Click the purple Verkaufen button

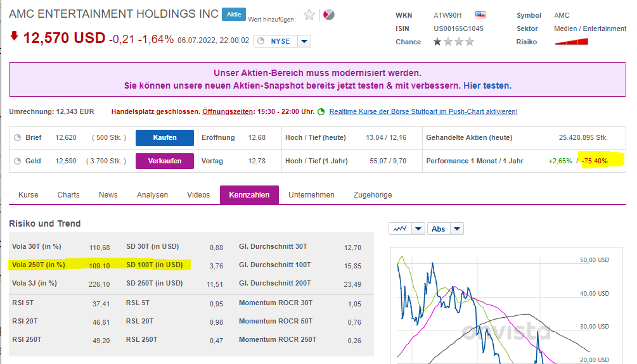tap(165, 161)
